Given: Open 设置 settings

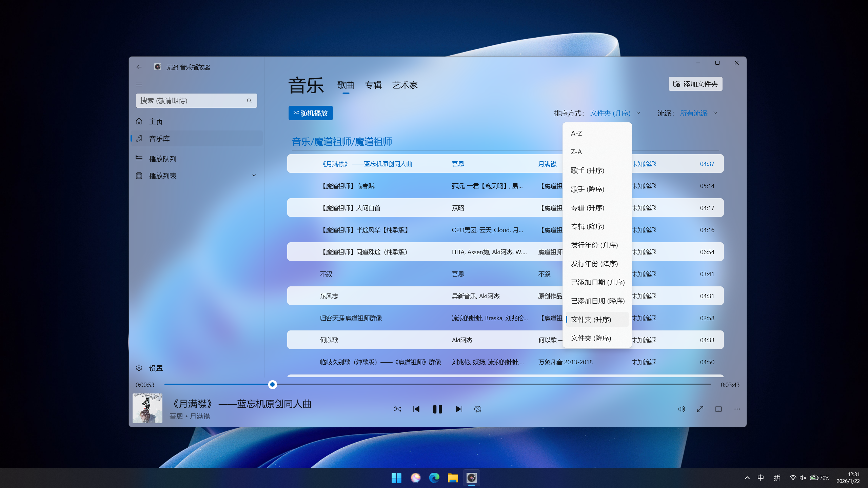Looking at the screenshot, I should (197, 368).
